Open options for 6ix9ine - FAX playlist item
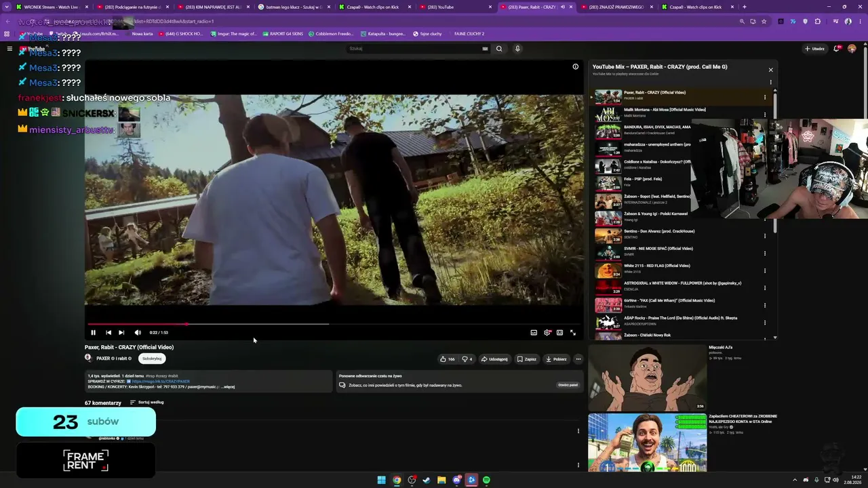 (765, 305)
